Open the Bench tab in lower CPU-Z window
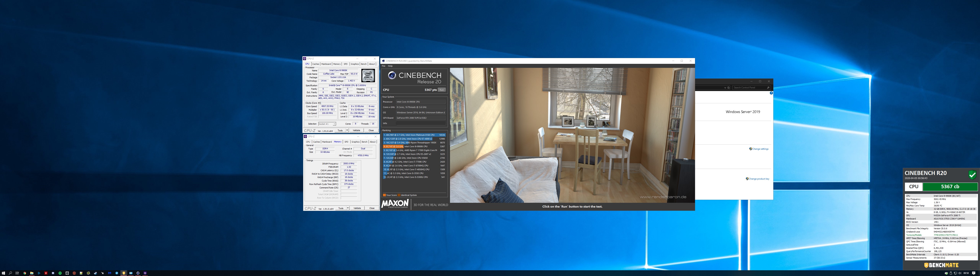 (x=365, y=142)
